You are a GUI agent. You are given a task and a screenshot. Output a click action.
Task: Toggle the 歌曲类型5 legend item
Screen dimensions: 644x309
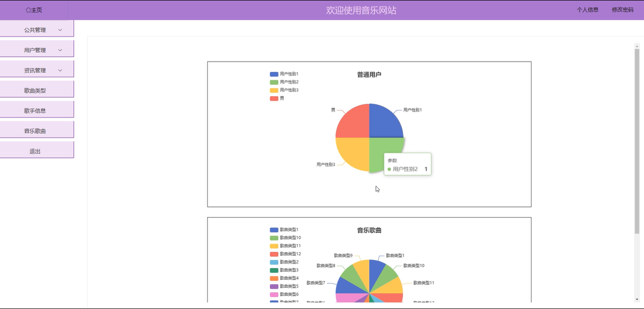coord(284,286)
